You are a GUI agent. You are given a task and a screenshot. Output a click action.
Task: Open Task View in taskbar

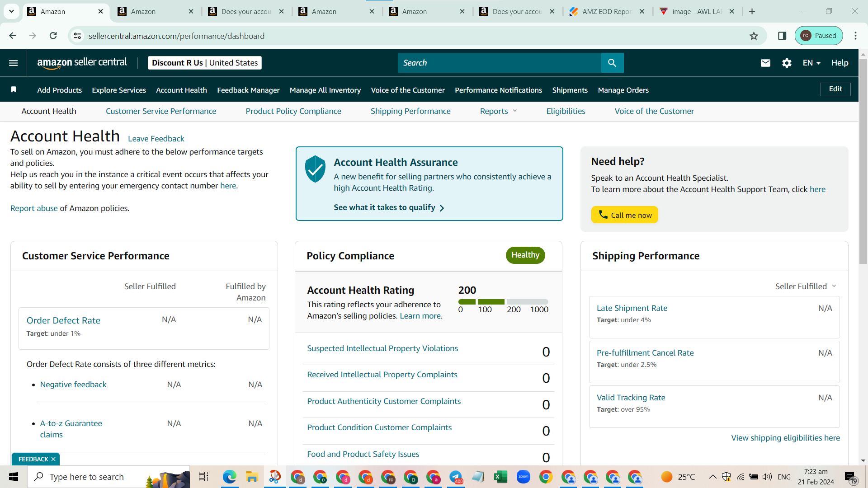pos(203,477)
